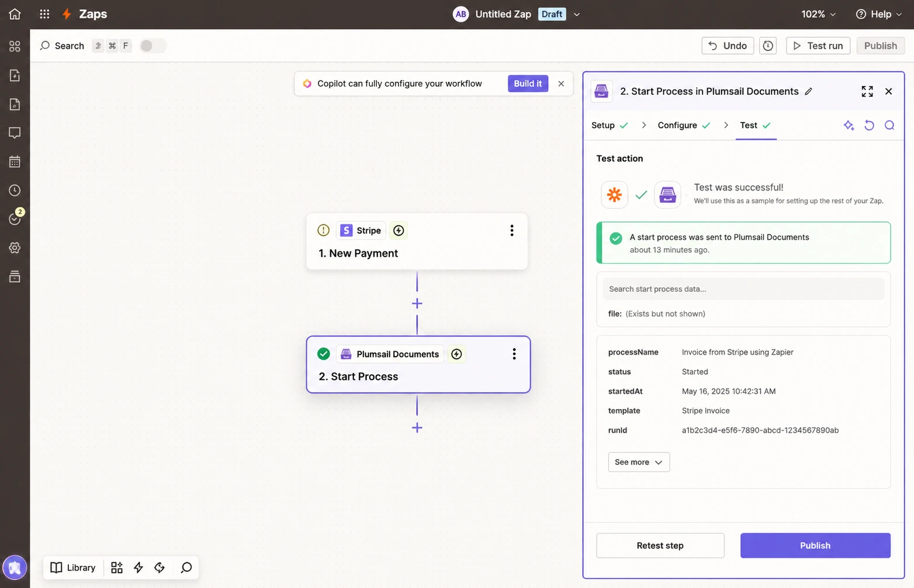Click the Draft status badge
The width and height of the screenshot is (914, 588).
click(x=552, y=14)
